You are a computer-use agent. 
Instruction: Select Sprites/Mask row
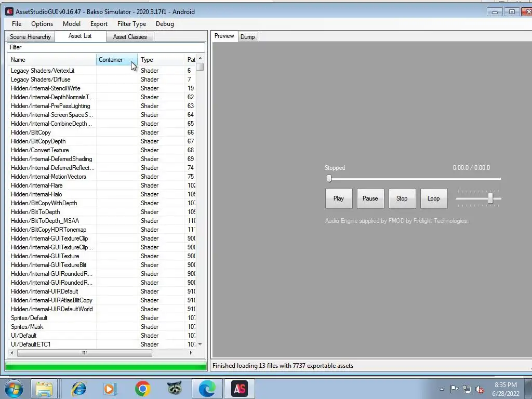(101, 326)
